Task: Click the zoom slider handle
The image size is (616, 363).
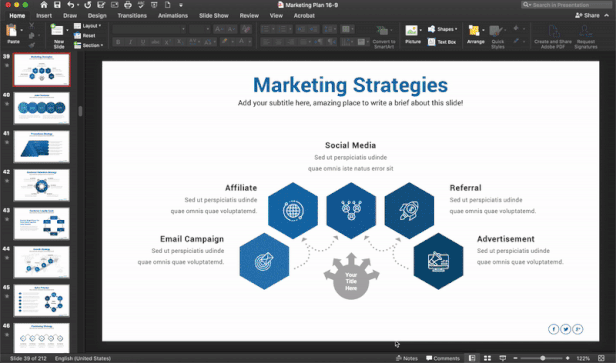Action: pyautogui.click(x=543, y=358)
